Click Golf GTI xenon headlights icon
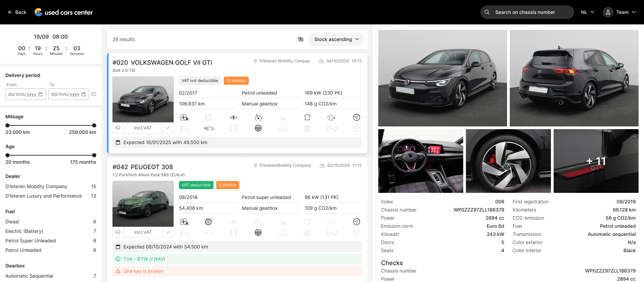The image size is (644, 282). [357, 128]
